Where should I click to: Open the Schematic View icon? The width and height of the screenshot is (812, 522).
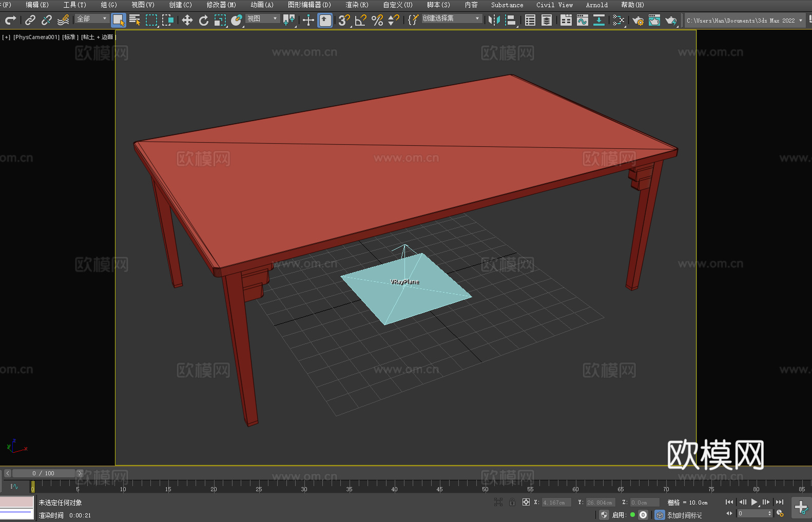pyautogui.click(x=599, y=20)
